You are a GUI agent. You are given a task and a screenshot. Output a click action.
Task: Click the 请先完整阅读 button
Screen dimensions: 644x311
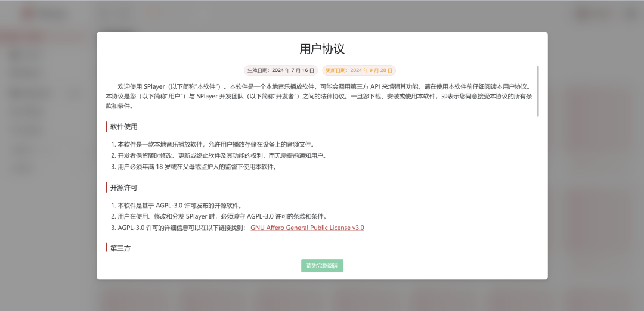(x=322, y=266)
